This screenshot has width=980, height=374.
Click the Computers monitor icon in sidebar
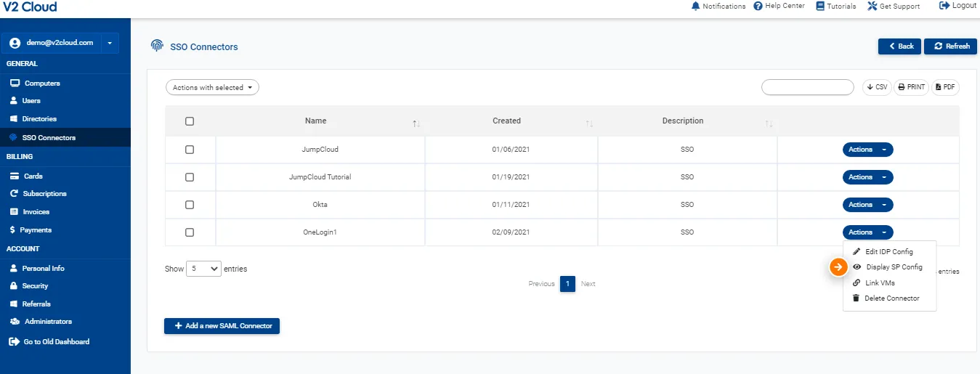click(15, 84)
